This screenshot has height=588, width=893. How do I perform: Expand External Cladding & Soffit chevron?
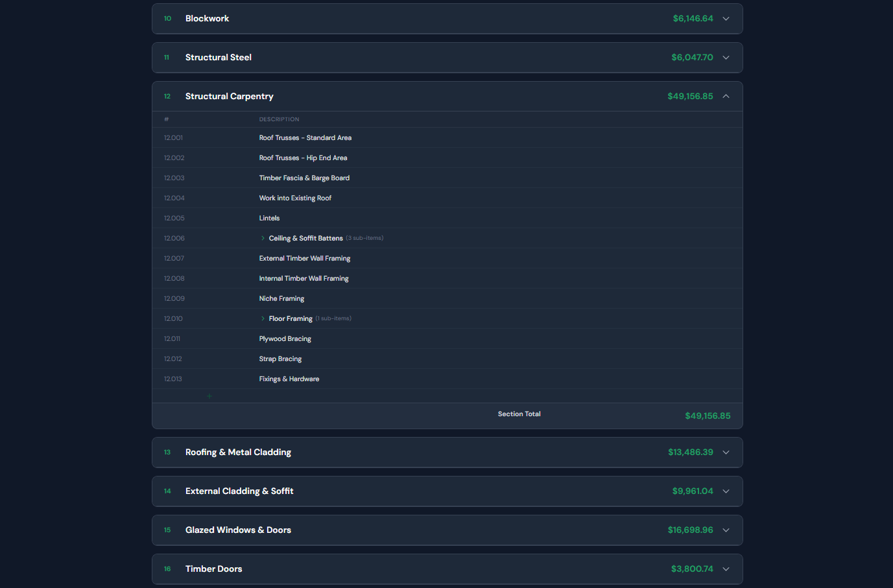(726, 491)
